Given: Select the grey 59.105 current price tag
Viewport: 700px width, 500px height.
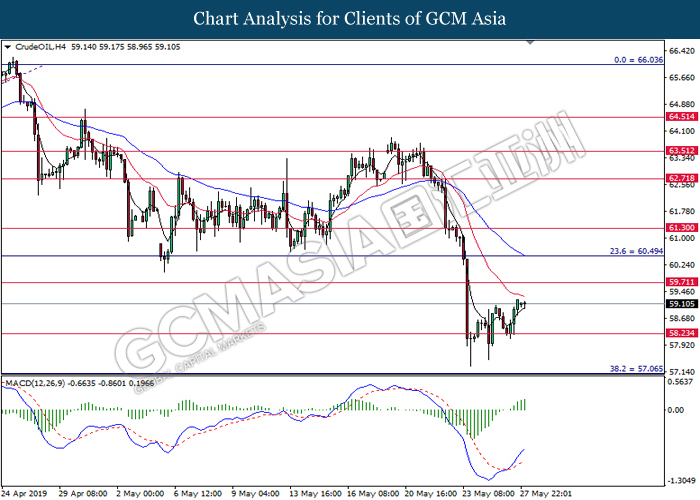Looking at the screenshot, I should pos(679,304).
